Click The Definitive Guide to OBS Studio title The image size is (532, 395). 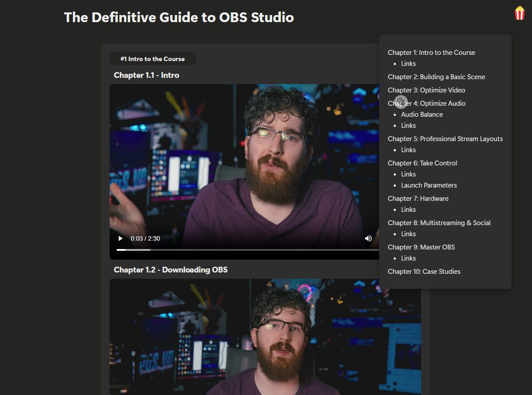(179, 17)
